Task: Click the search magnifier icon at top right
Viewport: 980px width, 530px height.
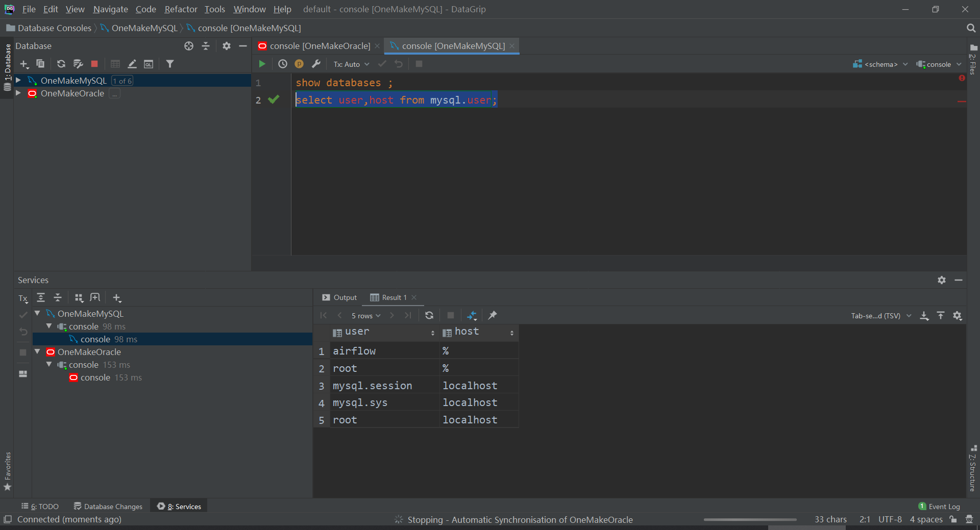Action: (x=971, y=28)
